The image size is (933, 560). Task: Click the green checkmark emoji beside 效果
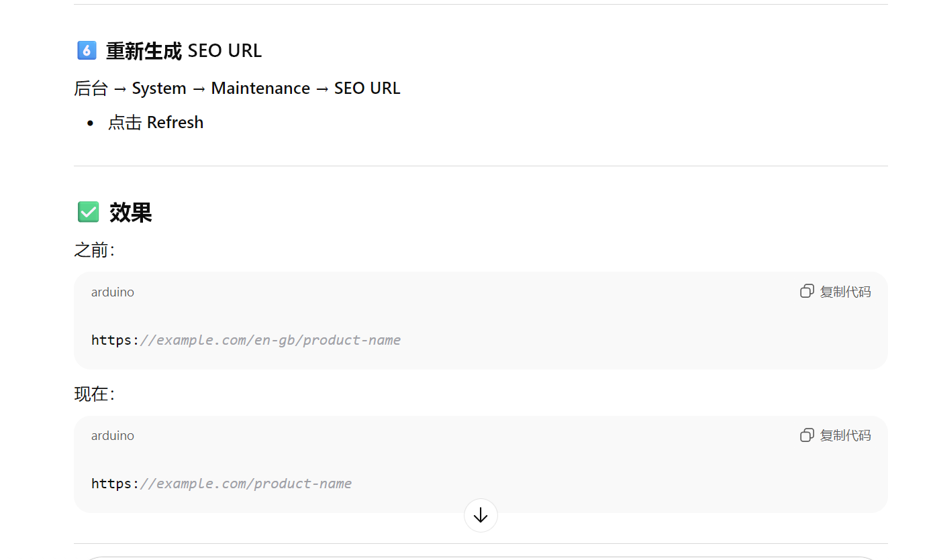(88, 212)
